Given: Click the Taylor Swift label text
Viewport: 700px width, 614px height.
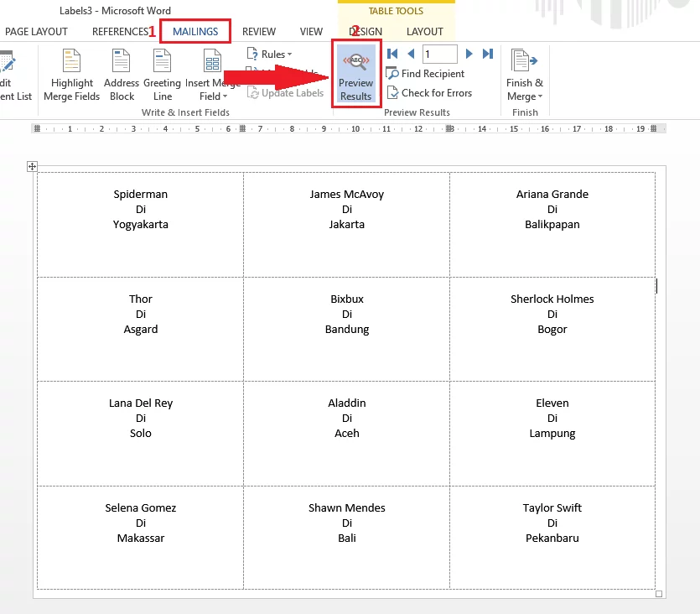Looking at the screenshot, I should (552, 507).
